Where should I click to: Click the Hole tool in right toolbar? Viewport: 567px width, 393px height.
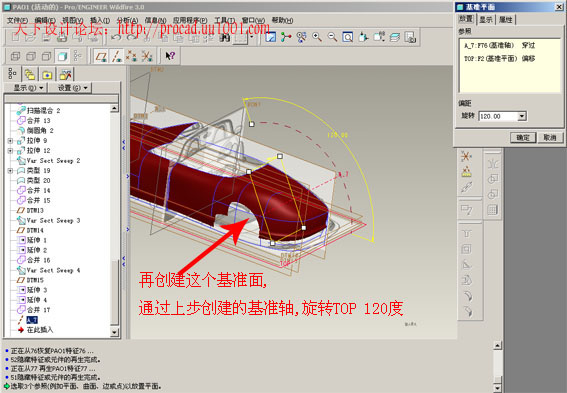click(x=466, y=234)
